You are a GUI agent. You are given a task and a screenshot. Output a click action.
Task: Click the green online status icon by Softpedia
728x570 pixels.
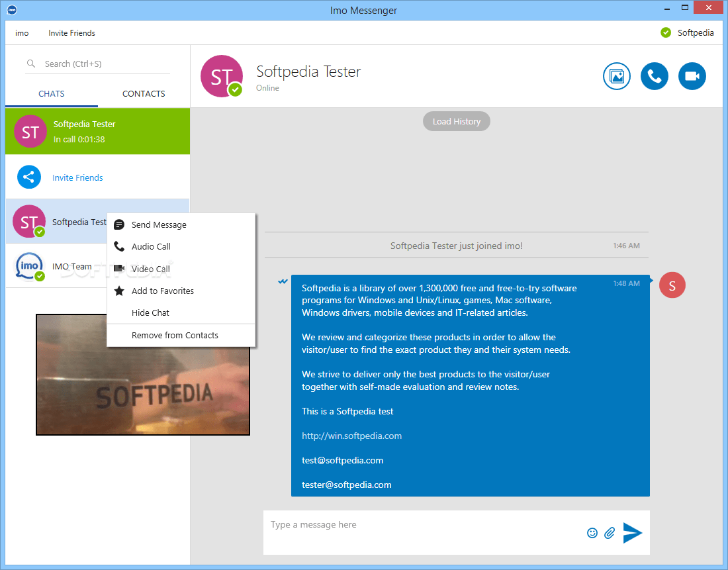[x=665, y=32]
